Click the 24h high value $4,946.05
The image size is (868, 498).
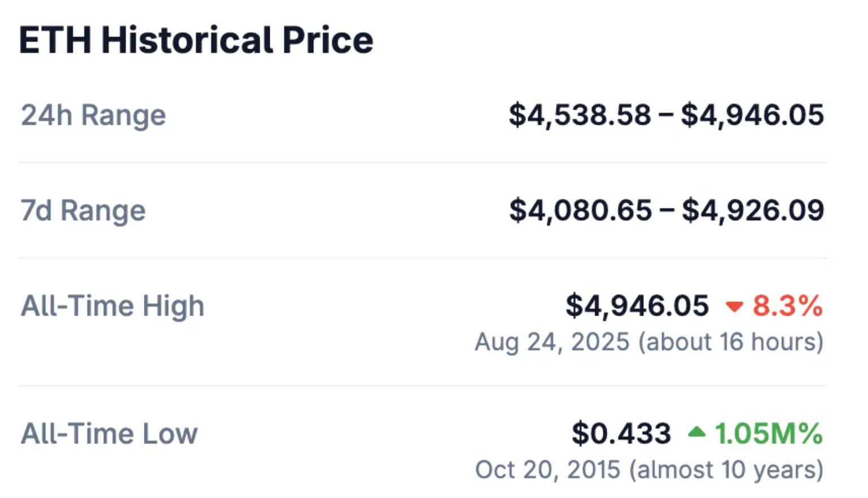tap(752, 115)
